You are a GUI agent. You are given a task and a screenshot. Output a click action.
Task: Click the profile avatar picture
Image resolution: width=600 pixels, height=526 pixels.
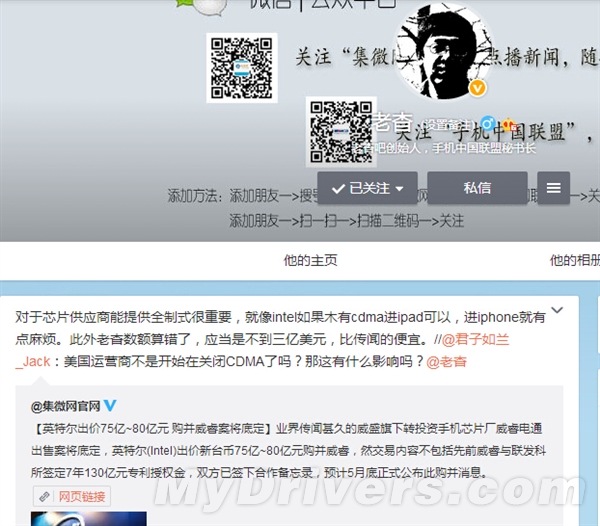click(x=443, y=52)
